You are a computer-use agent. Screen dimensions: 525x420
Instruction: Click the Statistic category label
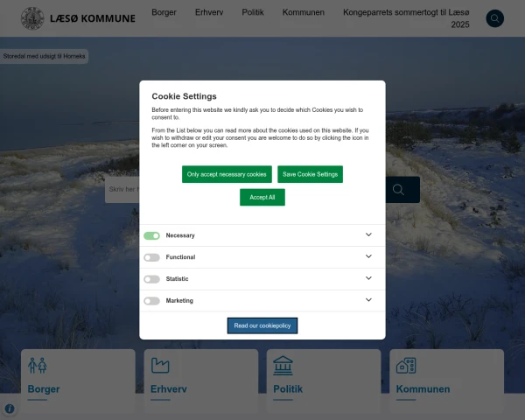tap(177, 279)
